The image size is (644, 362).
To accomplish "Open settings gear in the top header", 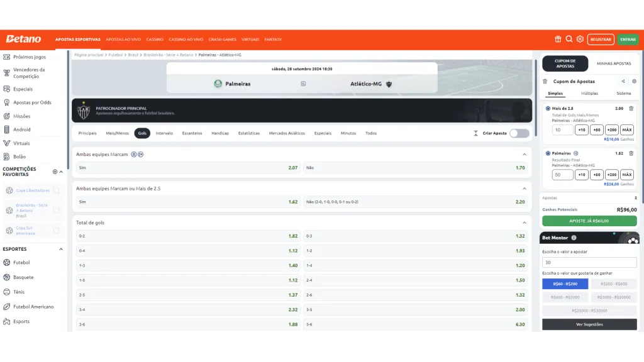I will 580,39.
